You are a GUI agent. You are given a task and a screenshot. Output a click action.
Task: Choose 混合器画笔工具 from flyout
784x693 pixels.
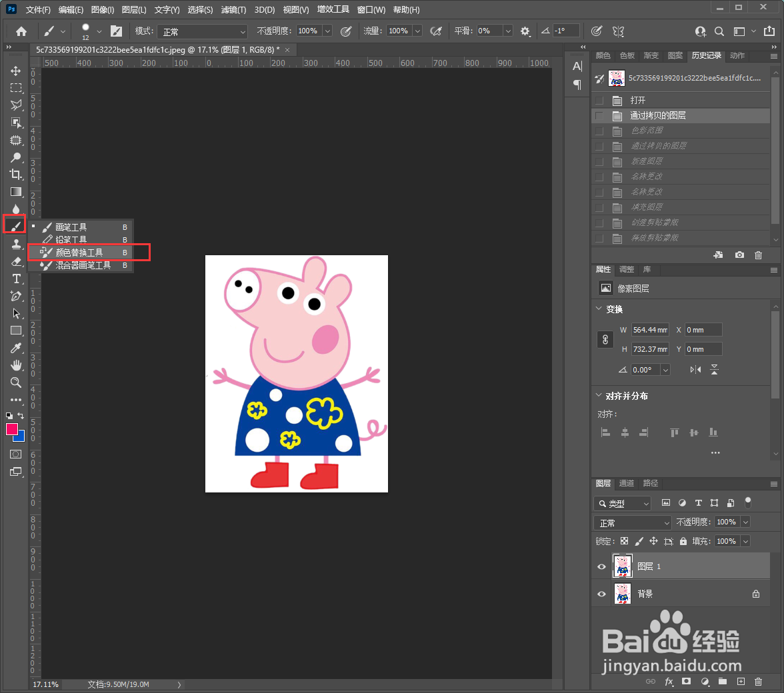tap(81, 265)
